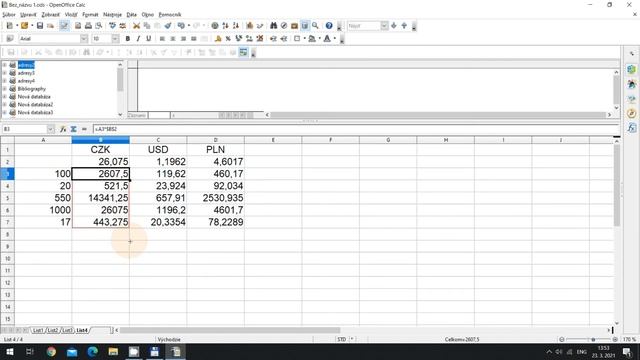Toggle Italic formatting
Image resolution: width=640 pixels, height=360 pixels.
(138, 38)
